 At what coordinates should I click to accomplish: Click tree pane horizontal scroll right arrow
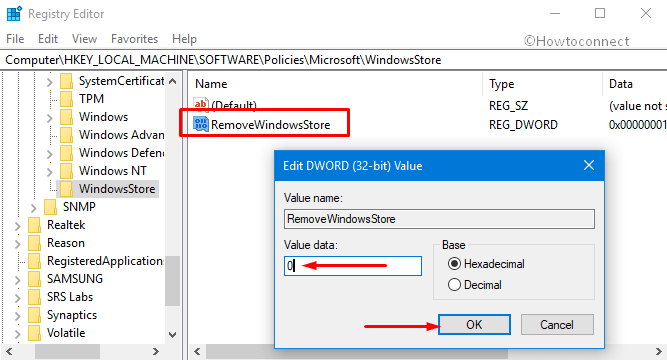point(156,351)
